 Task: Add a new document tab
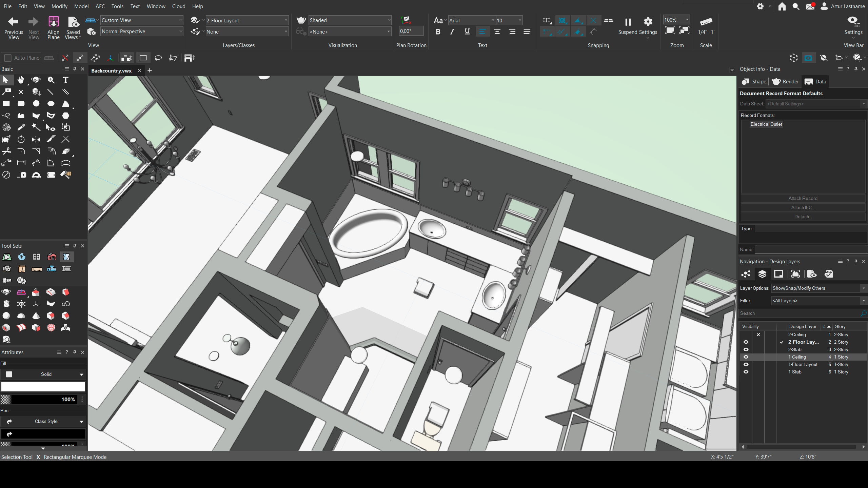click(150, 70)
